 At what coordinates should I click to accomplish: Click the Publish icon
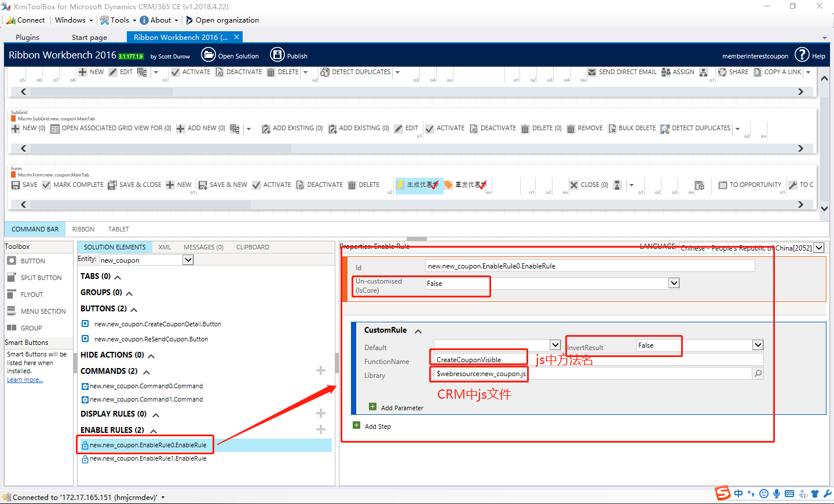tap(277, 55)
